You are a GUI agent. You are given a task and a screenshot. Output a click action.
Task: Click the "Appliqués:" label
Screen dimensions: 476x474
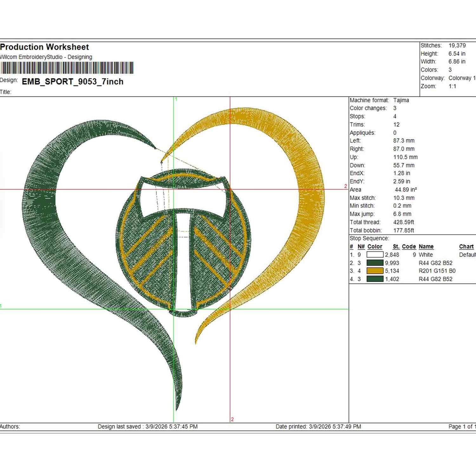[362, 133]
